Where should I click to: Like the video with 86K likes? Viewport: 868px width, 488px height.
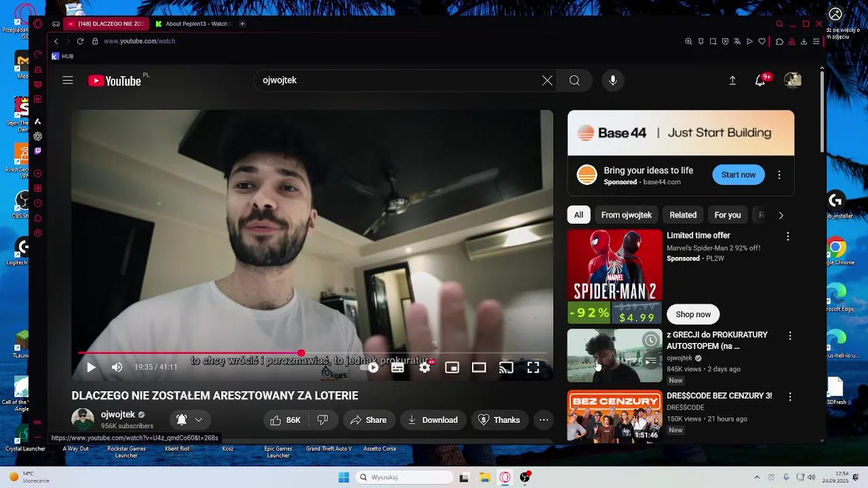285,420
